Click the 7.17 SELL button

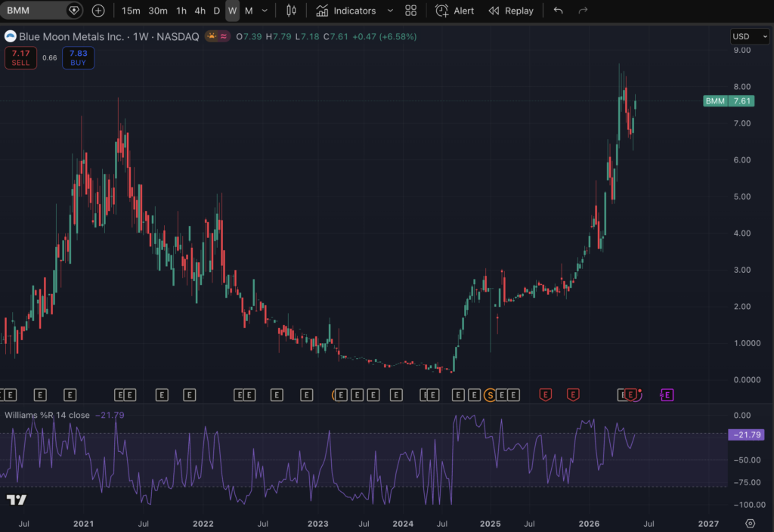(x=20, y=57)
